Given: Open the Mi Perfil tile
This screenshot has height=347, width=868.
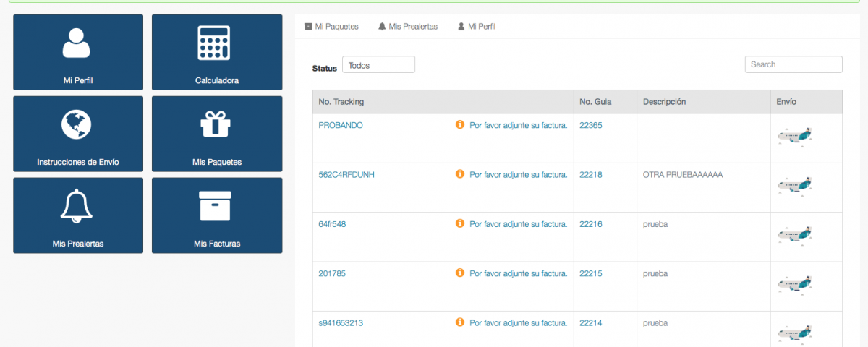Looking at the screenshot, I should pyautogui.click(x=78, y=52).
